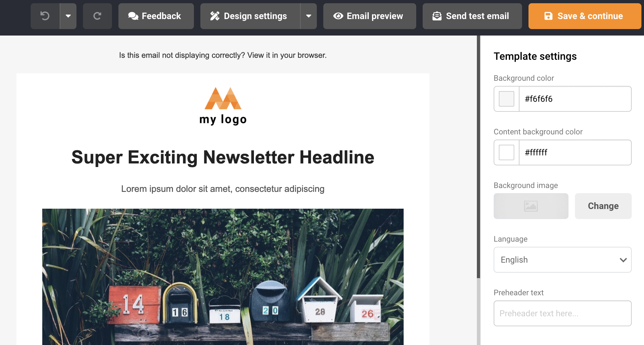Click the undo arrow icon

tap(45, 16)
